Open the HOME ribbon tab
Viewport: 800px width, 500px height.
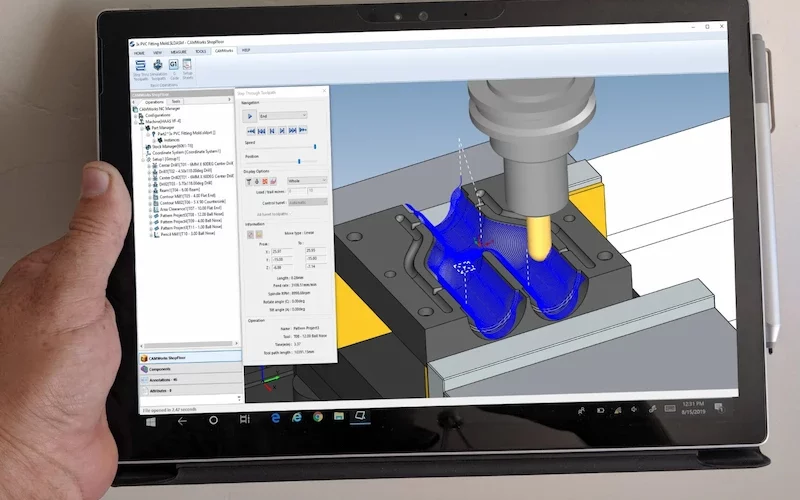[139, 53]
